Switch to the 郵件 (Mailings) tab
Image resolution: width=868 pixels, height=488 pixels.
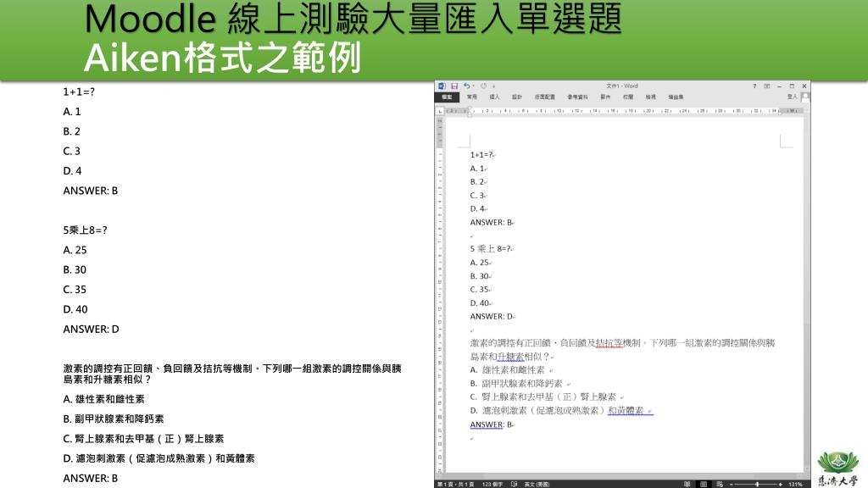(605, 97)
